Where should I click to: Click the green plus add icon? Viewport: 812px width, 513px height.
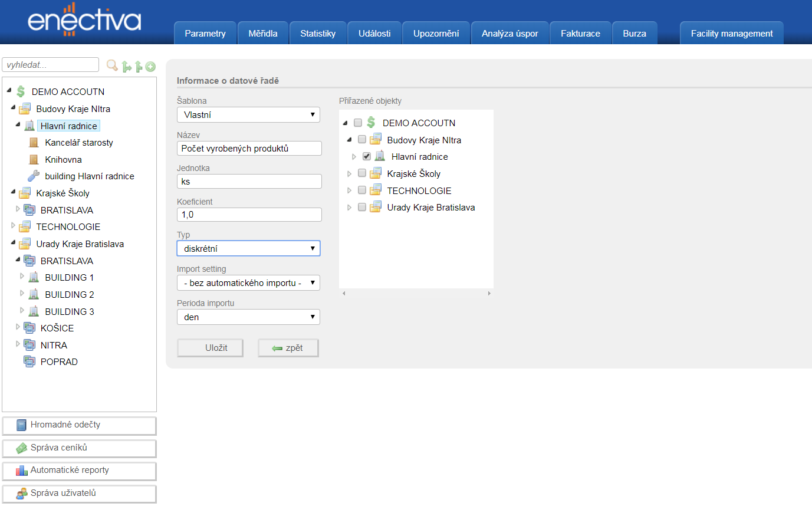coord(150,67)
